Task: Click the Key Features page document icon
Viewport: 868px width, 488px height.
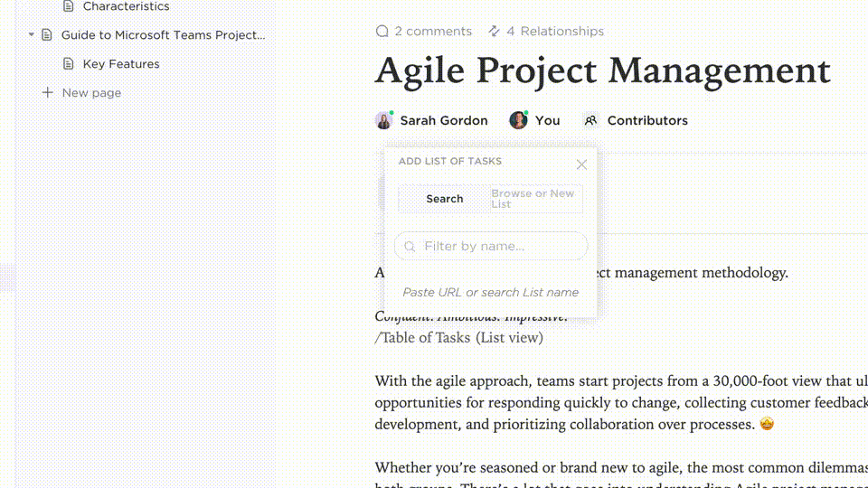Action: coord(68,64)
